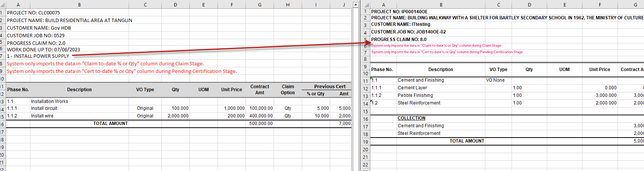Select column H header in the CLC00075 sheet
Screen dimensions: 644x171
[288, 5]
